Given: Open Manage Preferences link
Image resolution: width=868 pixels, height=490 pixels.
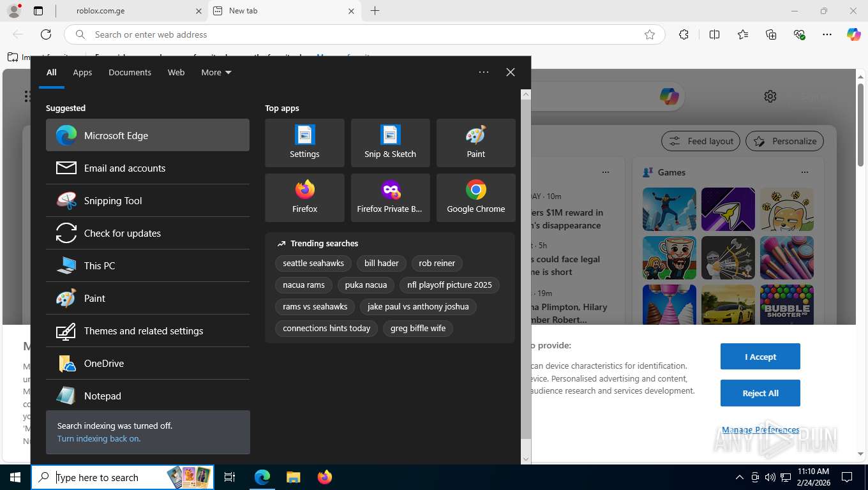Looking at the screenshot, I should click(760, 430).
